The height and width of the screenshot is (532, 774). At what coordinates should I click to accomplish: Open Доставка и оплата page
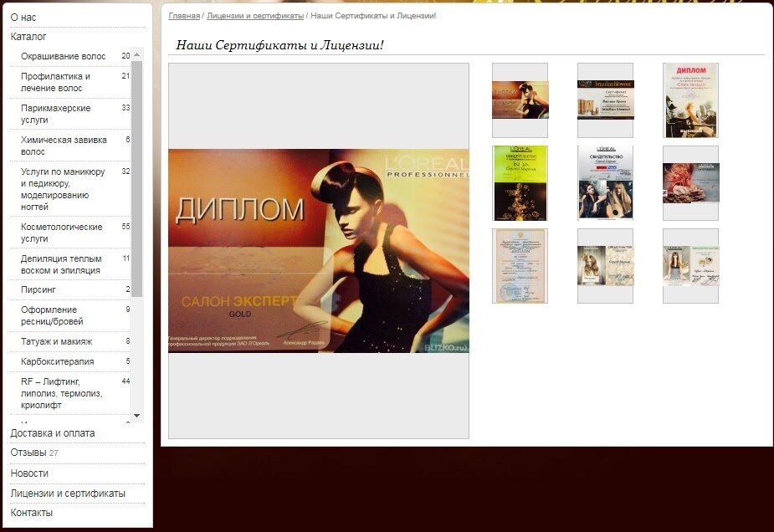(53, 432)
